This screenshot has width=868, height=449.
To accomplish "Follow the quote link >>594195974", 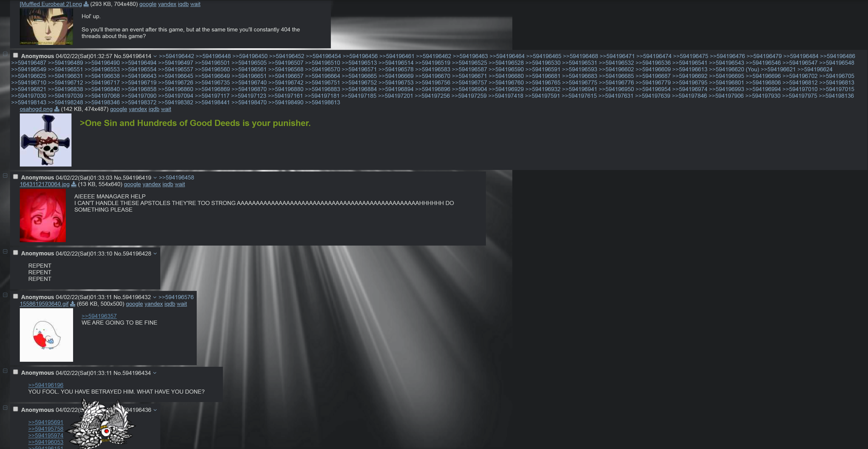I will point(46,436).
